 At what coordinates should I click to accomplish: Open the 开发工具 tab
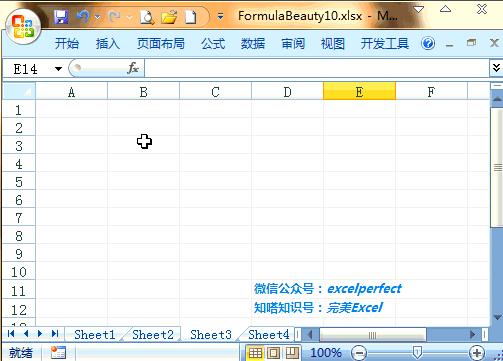385,43
